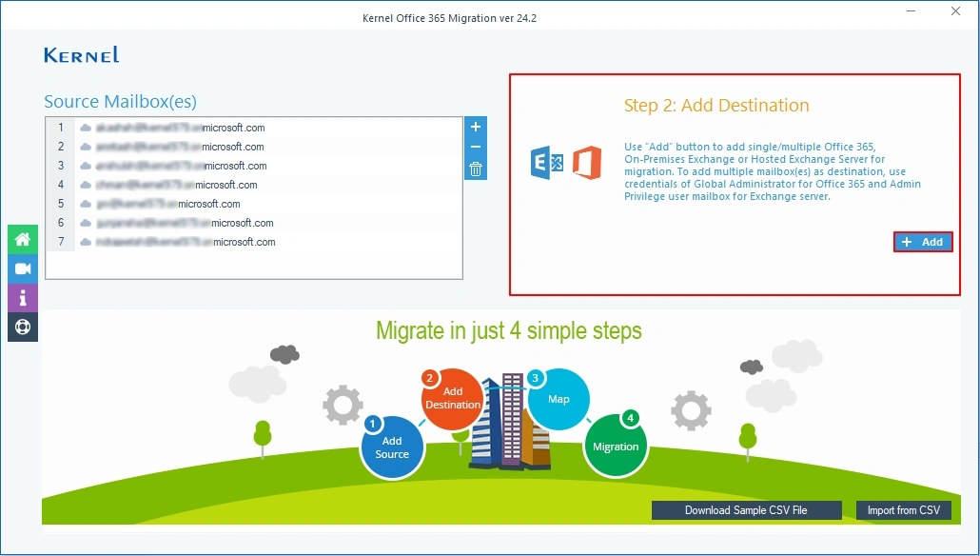Open the video tutorial from the sidebar
Image resolution: width=980 pixels, height=556 pixels.
(22, 268)
